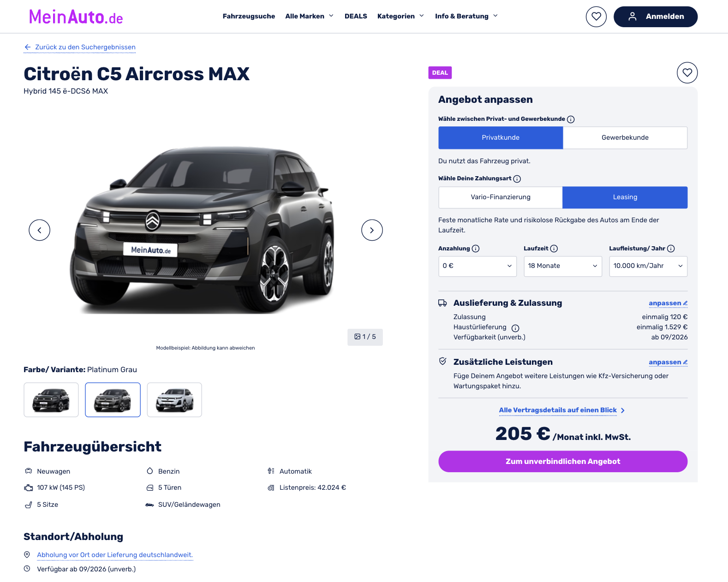Image resolution: width=728 pixels, height=582 pixels.
Task: Open info icon next to Laufzeit
Action: [x=554, y=249]
